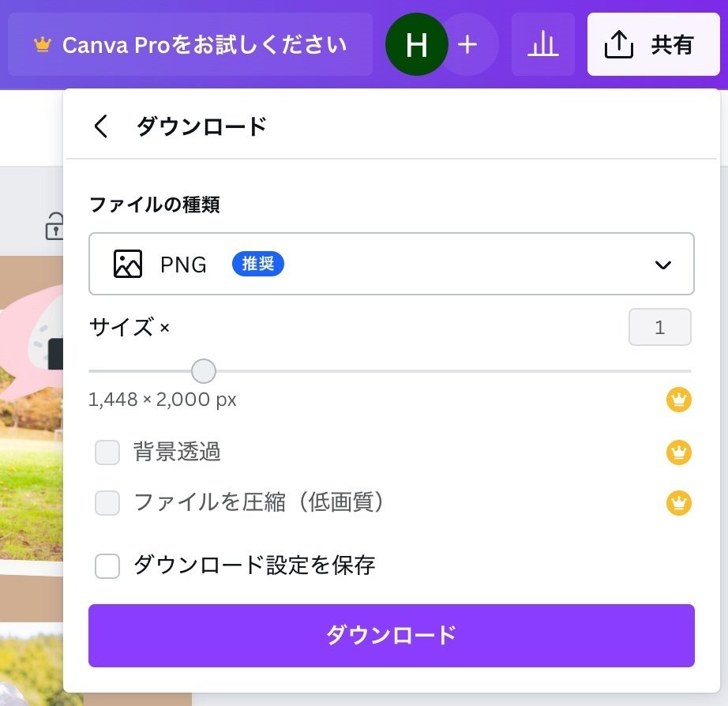Click the chevron arrow in the file type selector

click(662, 265)
